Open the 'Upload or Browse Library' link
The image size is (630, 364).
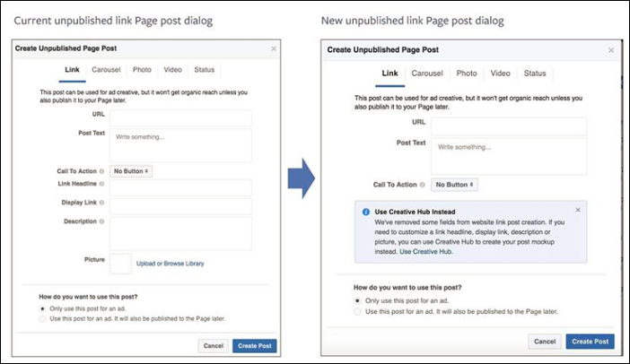point(170,264)
